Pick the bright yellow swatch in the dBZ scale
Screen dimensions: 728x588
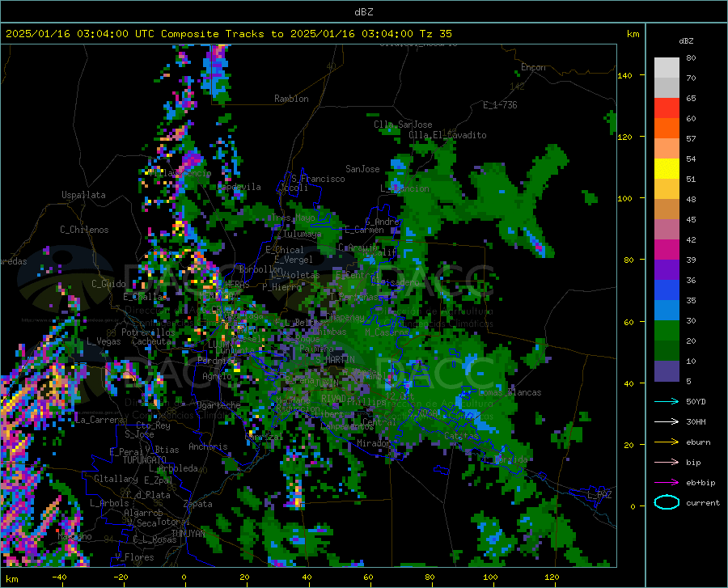[667, 169]
